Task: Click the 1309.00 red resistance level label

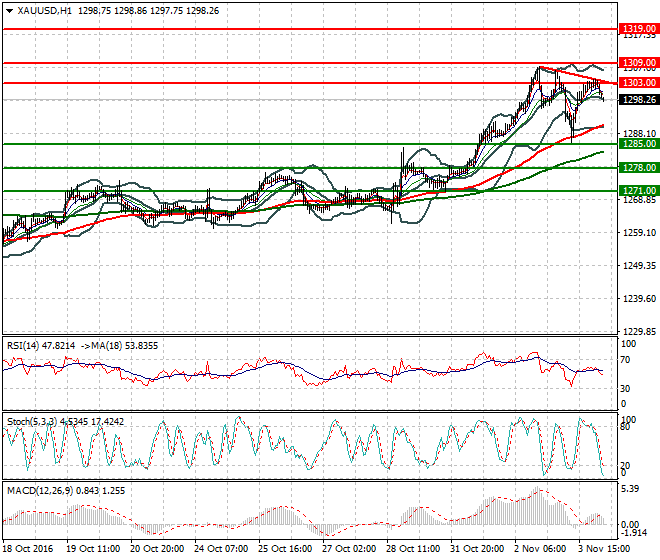Action: pos(639,63)
